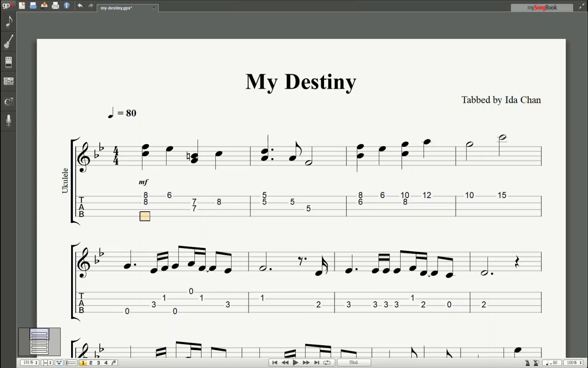
Task: Open an existing file
Action: click(33, 5)
